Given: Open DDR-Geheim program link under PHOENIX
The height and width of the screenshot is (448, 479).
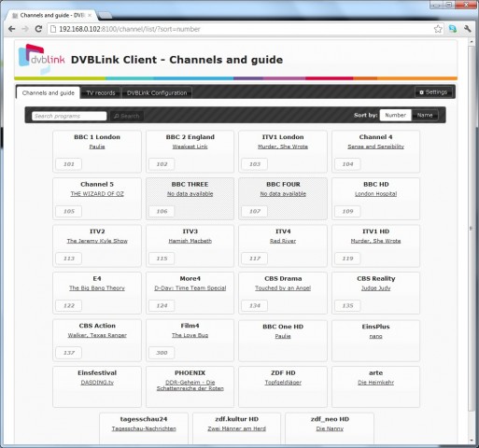Looking at the screenshot, I should pos(190,385).
